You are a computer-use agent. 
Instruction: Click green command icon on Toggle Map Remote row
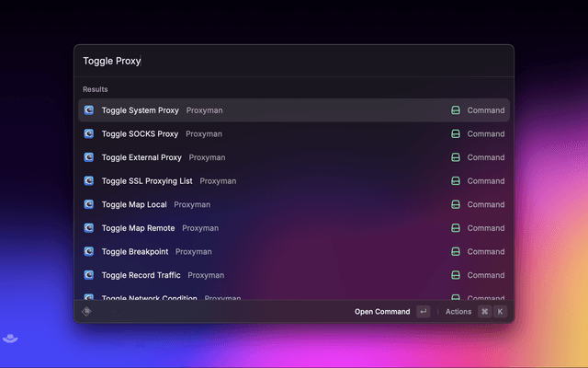point(455,228)
